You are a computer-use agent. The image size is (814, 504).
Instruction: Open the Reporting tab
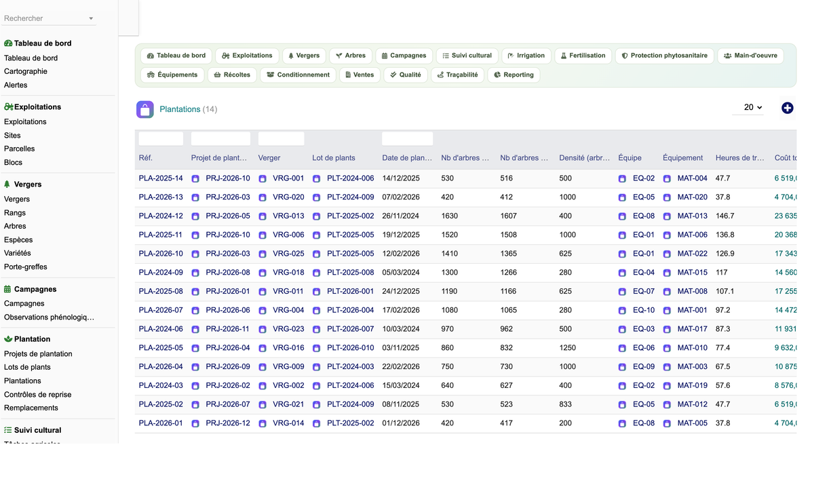(513, 75)
